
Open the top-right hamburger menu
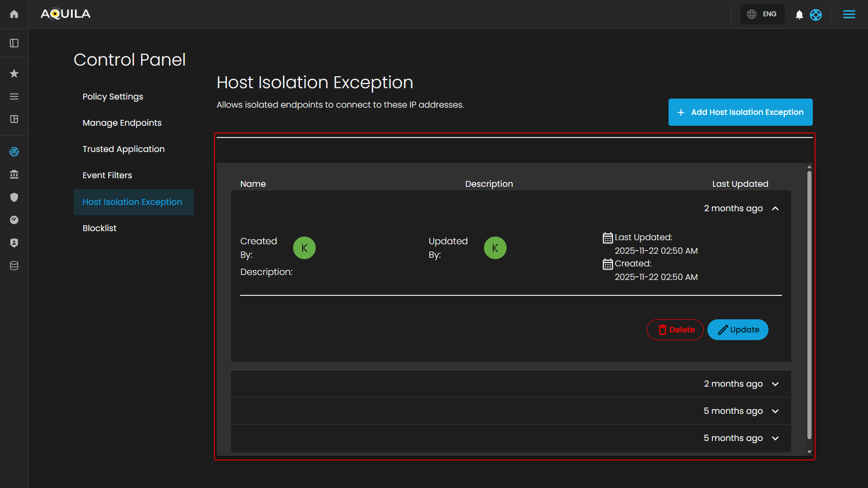[x=849, y=14]
